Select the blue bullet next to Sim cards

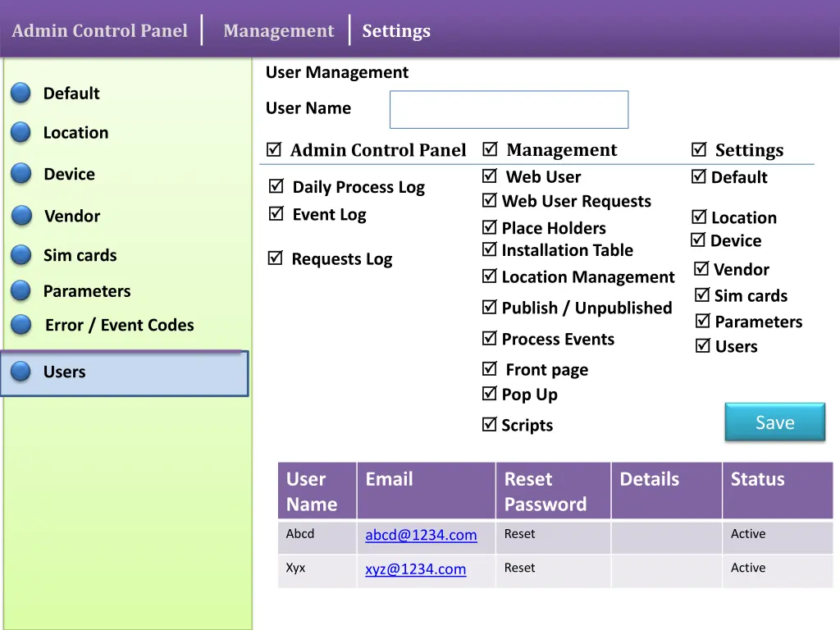tap(21, 255)
